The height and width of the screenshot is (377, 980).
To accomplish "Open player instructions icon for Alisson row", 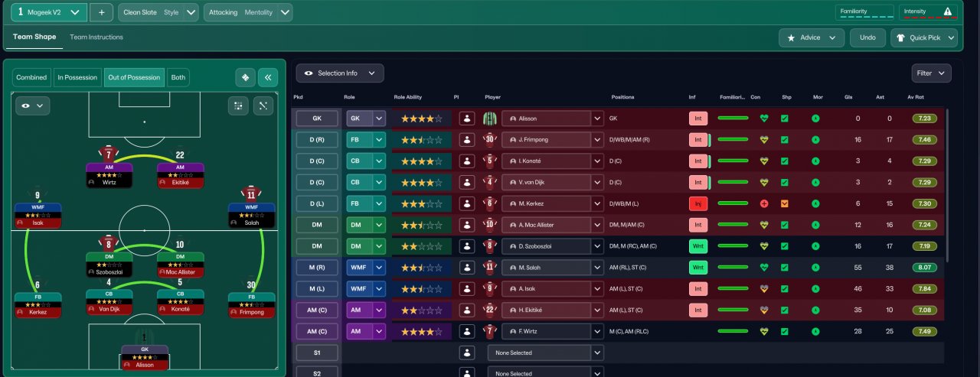I will pos(467,119).
